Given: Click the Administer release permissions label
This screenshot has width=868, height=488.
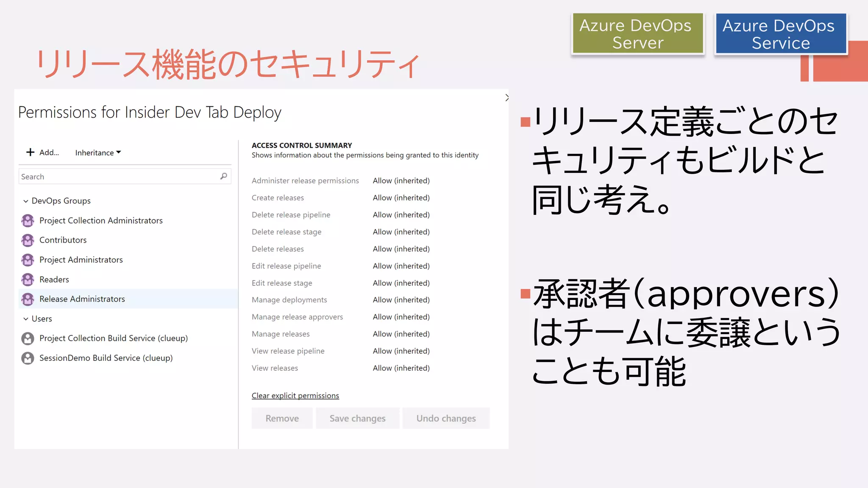Looking at the screenshot, I should pyautogui.click(x=305, y=180).
